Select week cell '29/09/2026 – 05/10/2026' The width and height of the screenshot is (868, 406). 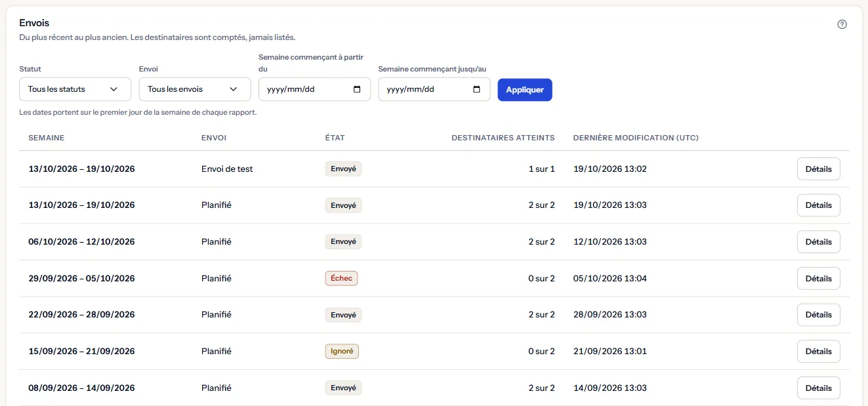point(82,278)
